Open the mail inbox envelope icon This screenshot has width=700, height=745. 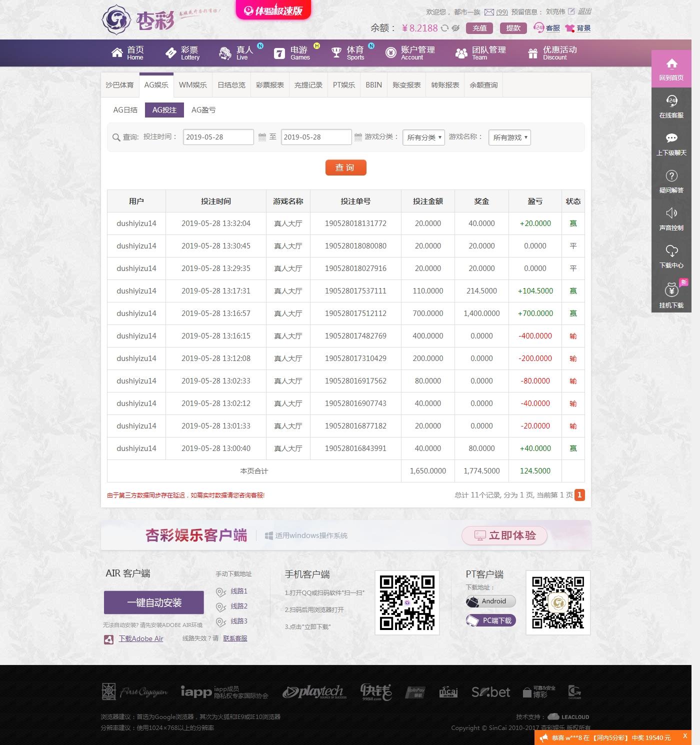[x=489, y=12]
